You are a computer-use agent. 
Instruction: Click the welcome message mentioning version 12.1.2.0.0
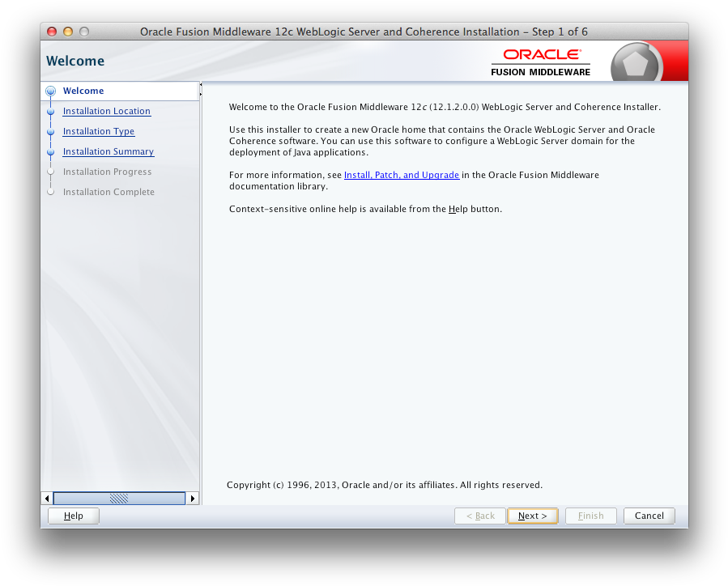[445, 107]
